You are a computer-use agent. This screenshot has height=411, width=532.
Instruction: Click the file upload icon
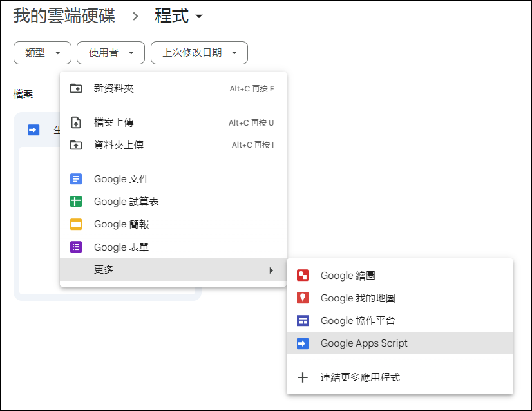pyautogui.click(x=75, y=122)
